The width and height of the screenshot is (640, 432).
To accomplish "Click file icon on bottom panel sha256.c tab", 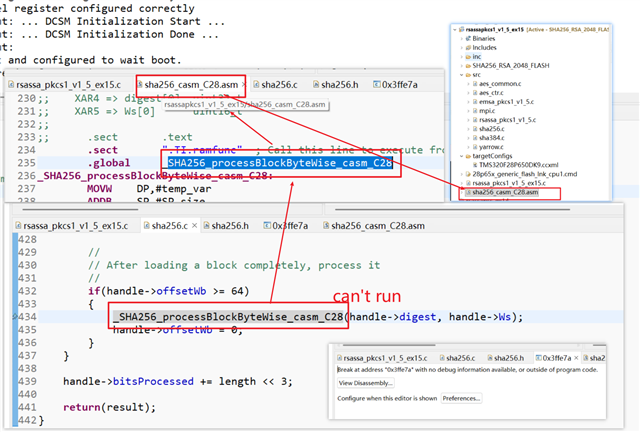I will 442,358.
